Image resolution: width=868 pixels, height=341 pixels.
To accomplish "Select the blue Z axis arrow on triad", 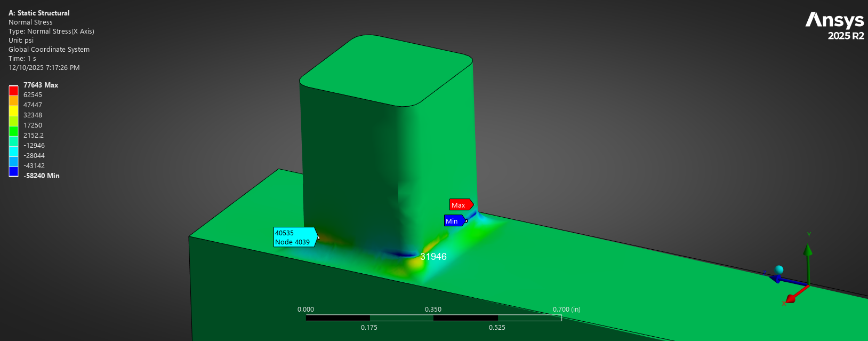I will pyautogui.click(x=788, y=281).
